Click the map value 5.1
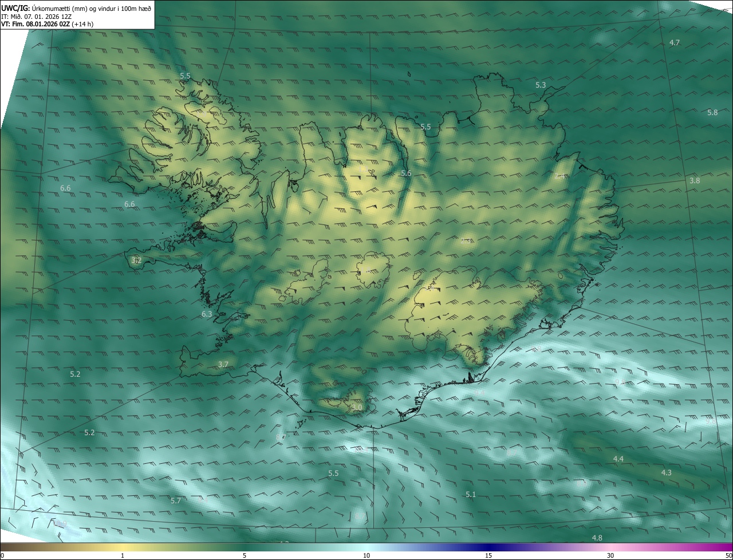Image resolution: width=733 pixels, height=560 pixels. pos(471,494)
